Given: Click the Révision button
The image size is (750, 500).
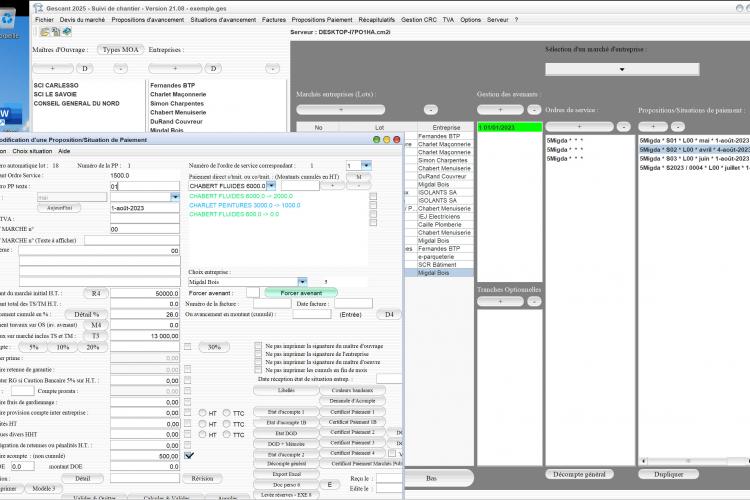Looking at the screenshot, I should pyautogui.click(x=202, y=478).
